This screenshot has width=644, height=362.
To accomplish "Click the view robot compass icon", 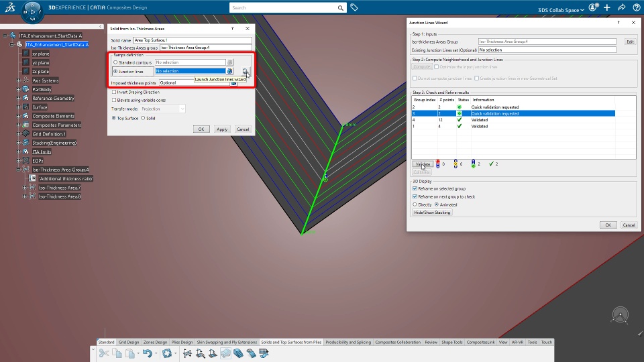I will (620, 315).
